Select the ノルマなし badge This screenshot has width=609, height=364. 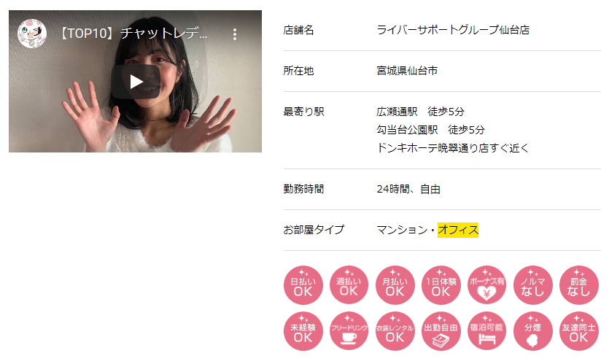point(533,285)
